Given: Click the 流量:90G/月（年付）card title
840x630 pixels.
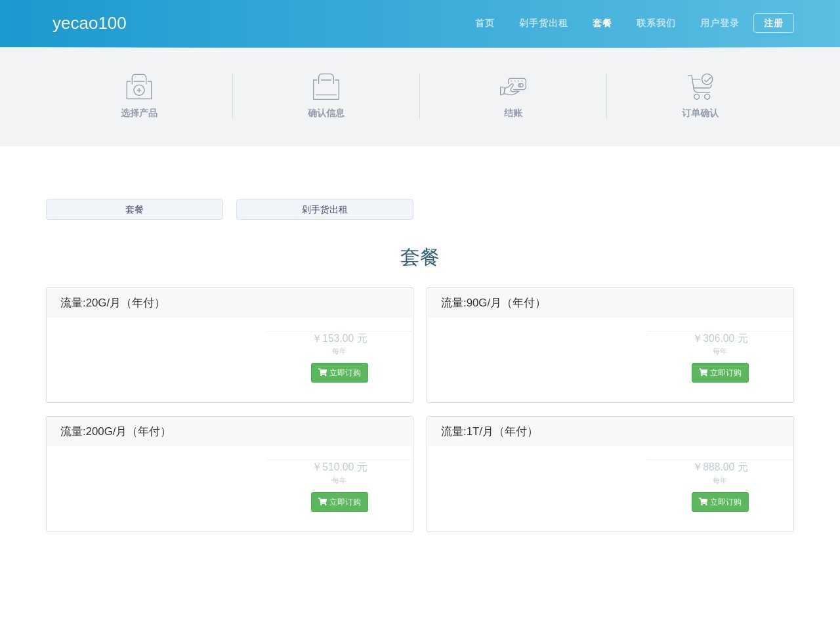Looking at the screenshot, I should point(493,303).
